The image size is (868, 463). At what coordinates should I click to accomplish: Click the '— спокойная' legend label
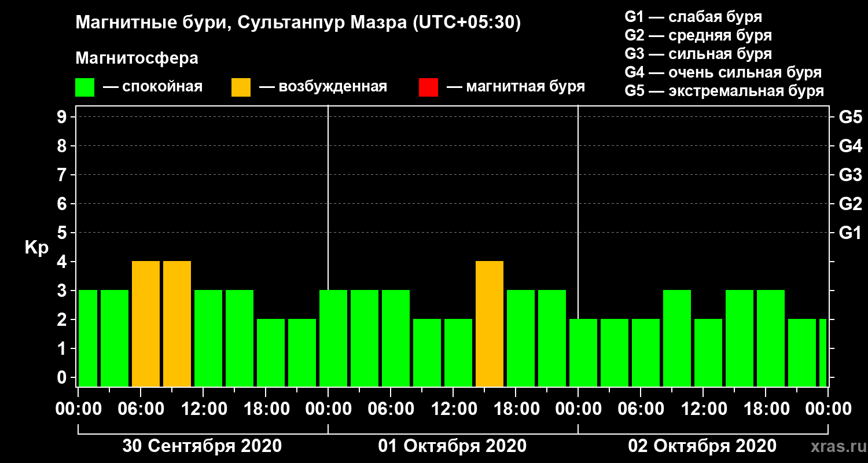click(x=152, y=87)
